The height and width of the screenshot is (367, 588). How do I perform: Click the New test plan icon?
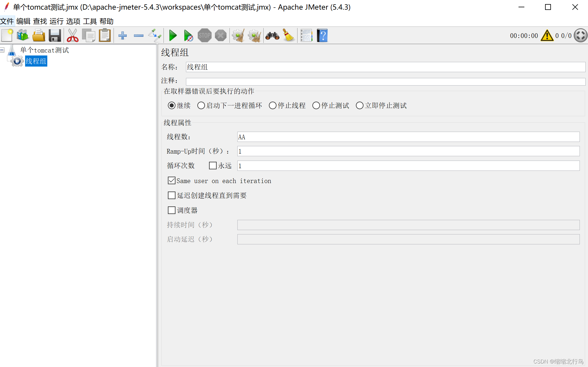(7, 36)
